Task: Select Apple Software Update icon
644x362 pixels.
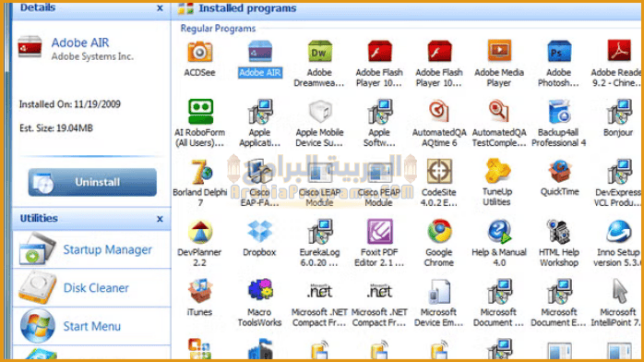Action: point(379,112)
